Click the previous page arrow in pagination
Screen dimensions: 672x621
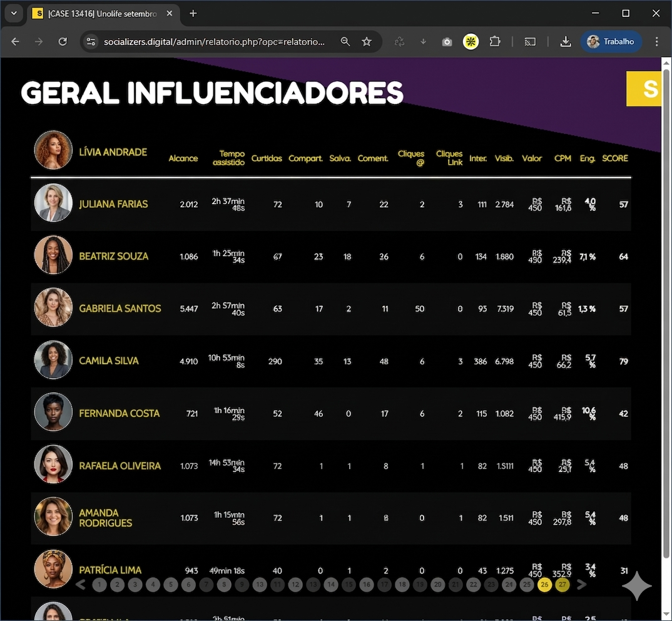click(x=80, y=585)
